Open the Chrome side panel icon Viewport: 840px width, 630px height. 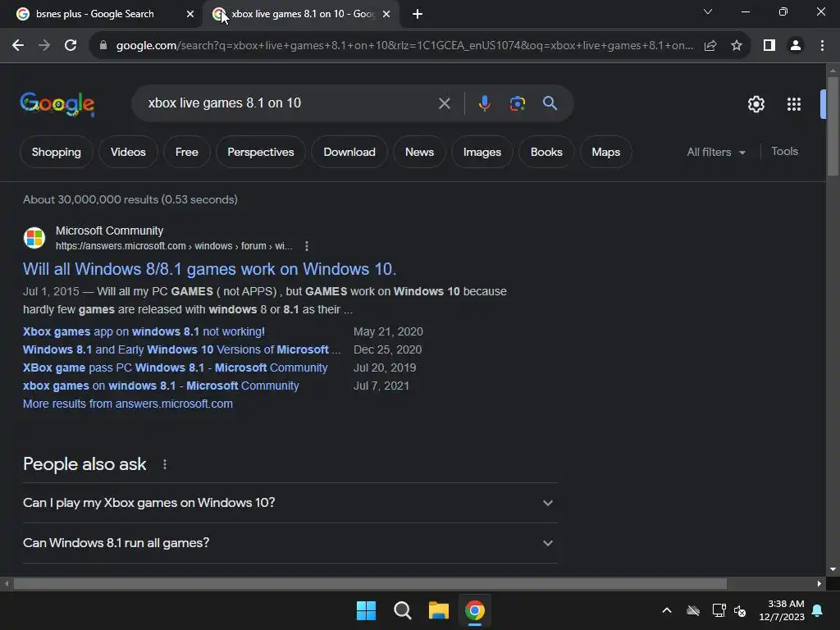pos(769,46)
